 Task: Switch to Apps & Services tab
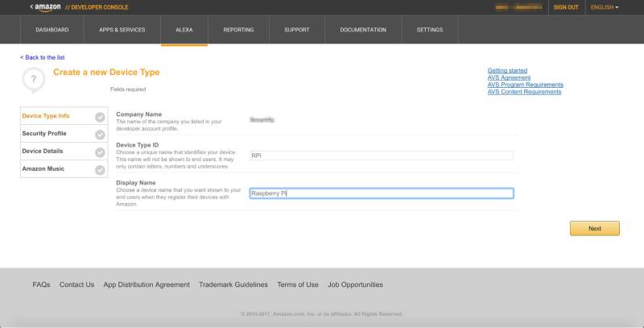pos(122,30)
